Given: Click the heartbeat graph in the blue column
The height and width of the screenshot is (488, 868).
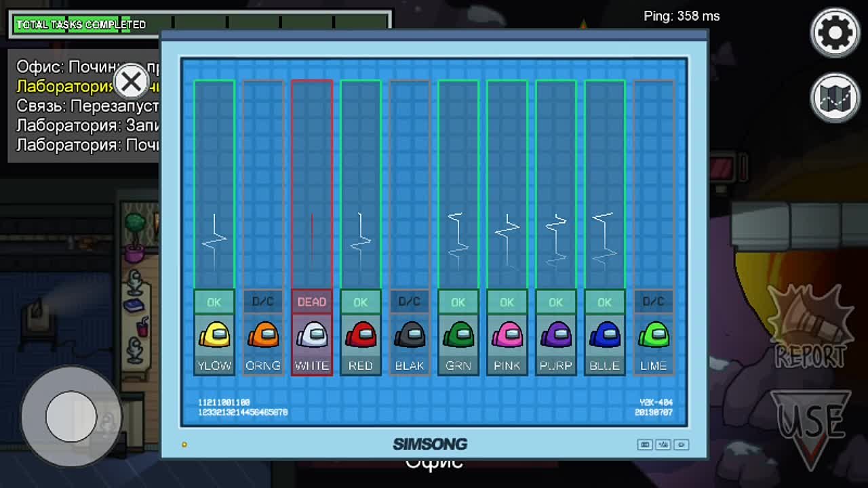Looking at the screenshot, I should (x=605, y=242).
